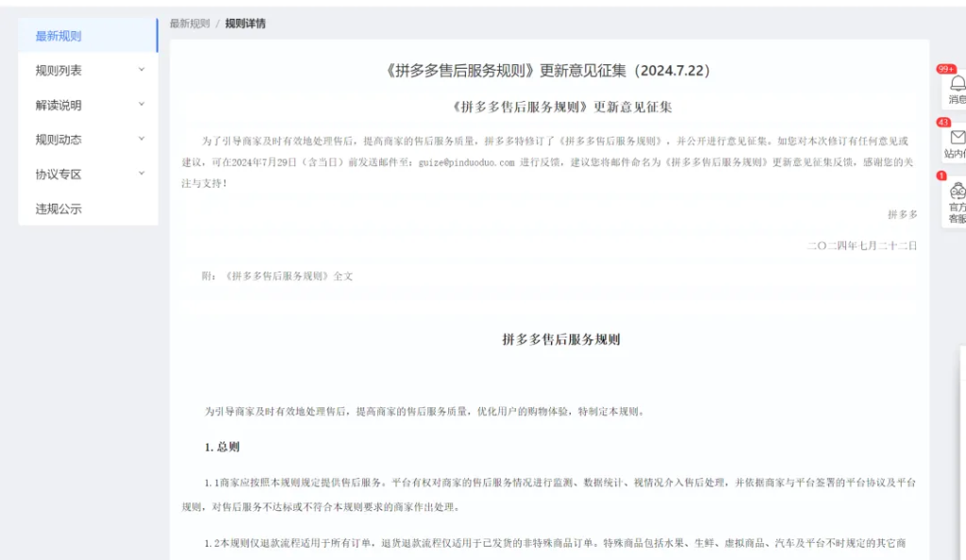This screenshot has height=560, width=966.
Task: Click the 附：《拼多多售后服务规则》全文 line
Action: click(x=277, y=276)
